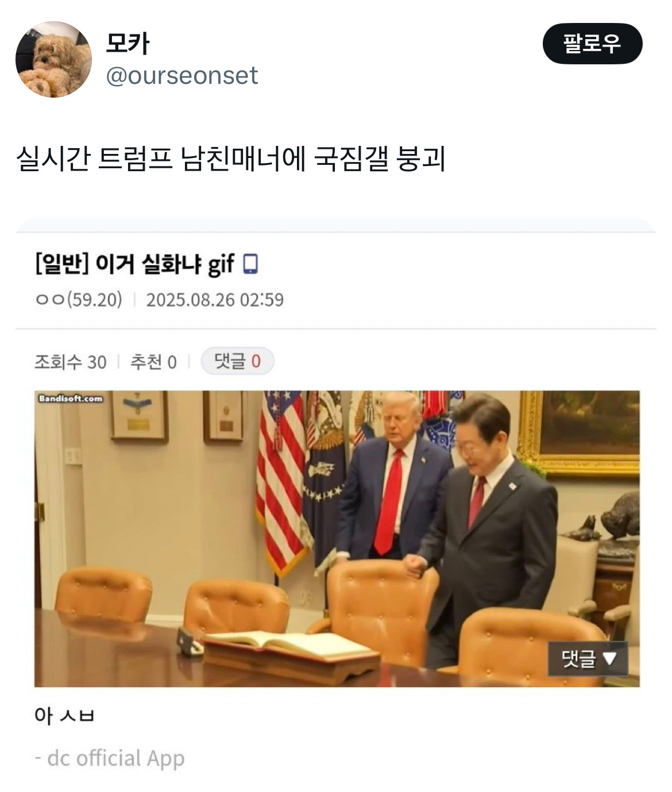672x792 pixels.
Task: Open the dog profile avatar
Action: pos(53,59)
